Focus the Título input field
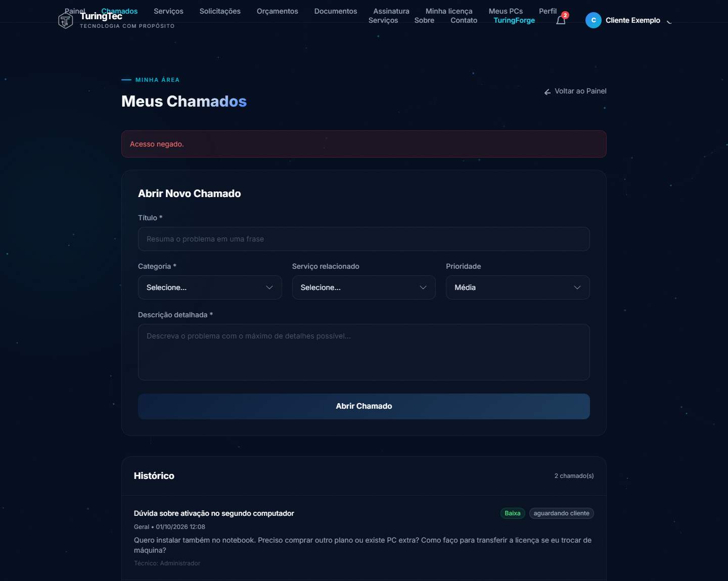The image size is (728, 581). click(364, 239)
